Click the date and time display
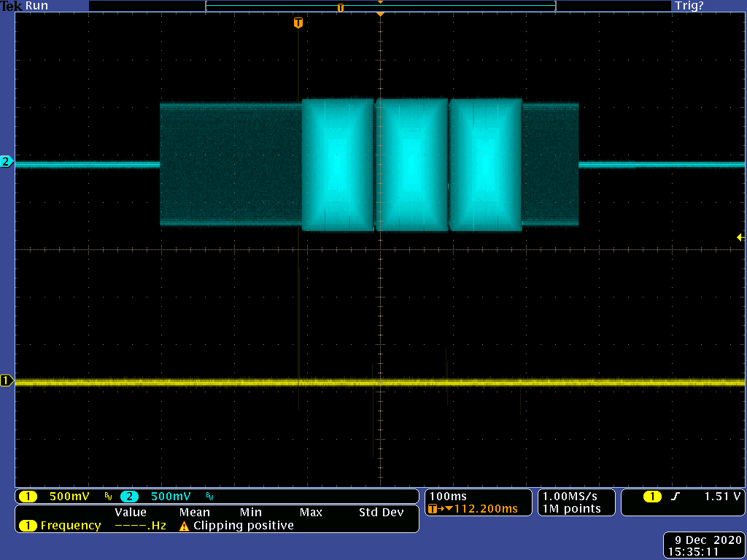This screenshot has height=560, width=747. [x=703, y=546]
